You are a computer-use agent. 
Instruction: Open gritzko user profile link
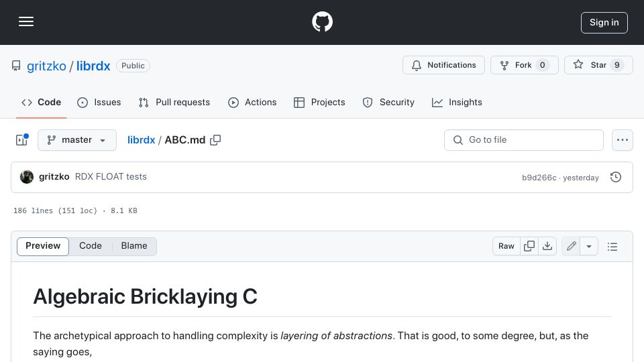(x=46, y=66)
